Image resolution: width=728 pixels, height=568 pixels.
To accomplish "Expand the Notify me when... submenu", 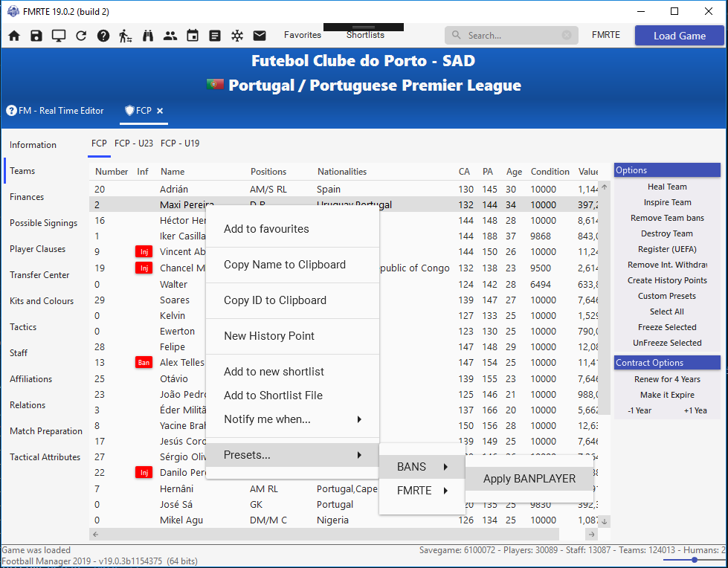I will point(292,419).
